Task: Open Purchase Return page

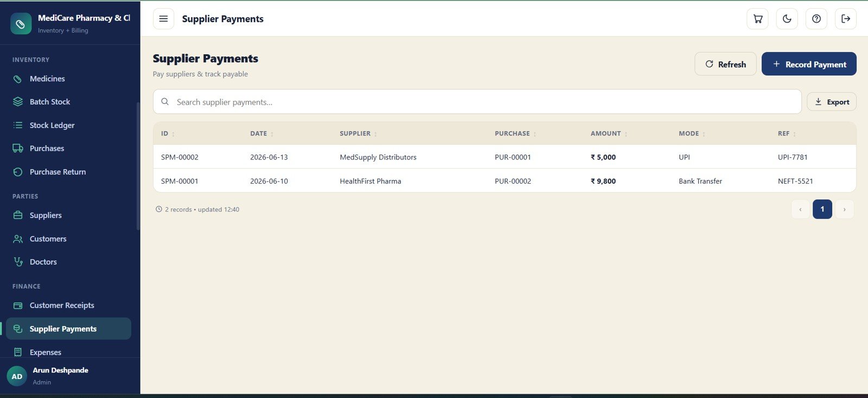Action: (68, 172)
